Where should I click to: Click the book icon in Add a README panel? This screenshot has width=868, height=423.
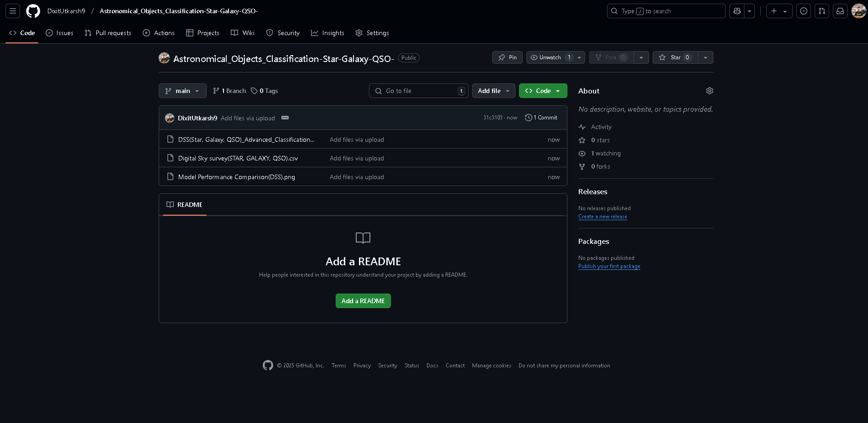(x=363, y=237)
